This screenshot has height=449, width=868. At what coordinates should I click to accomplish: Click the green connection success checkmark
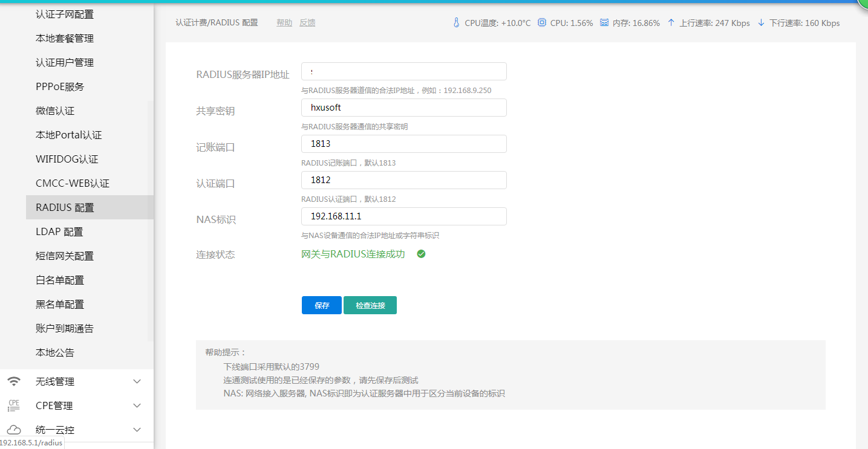coord(421,254)
